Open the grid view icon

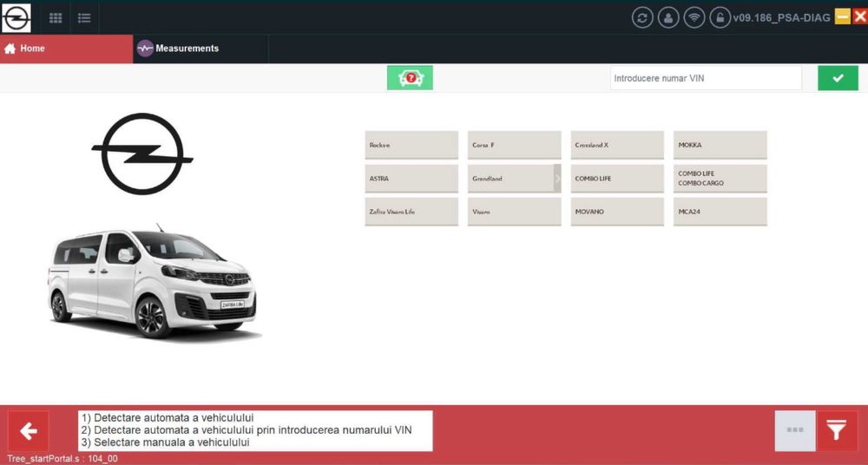point(56,18)
